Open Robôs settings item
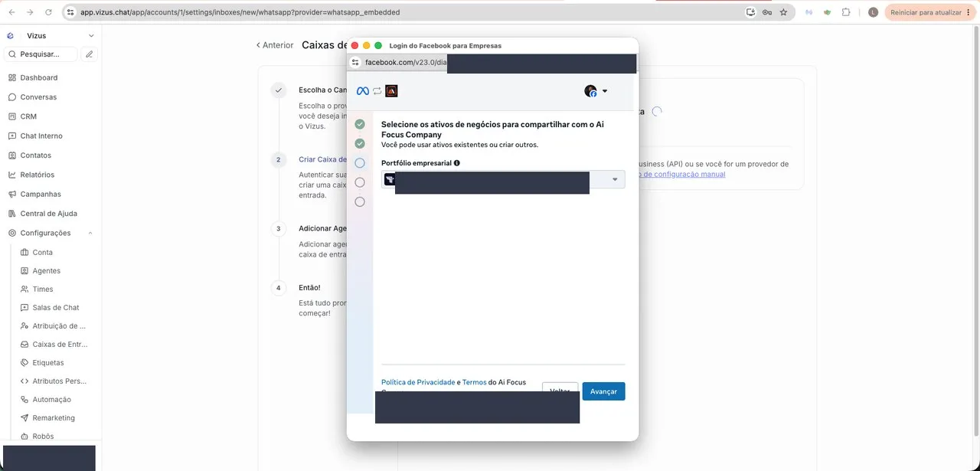980x471 pixels. [44, 437]
